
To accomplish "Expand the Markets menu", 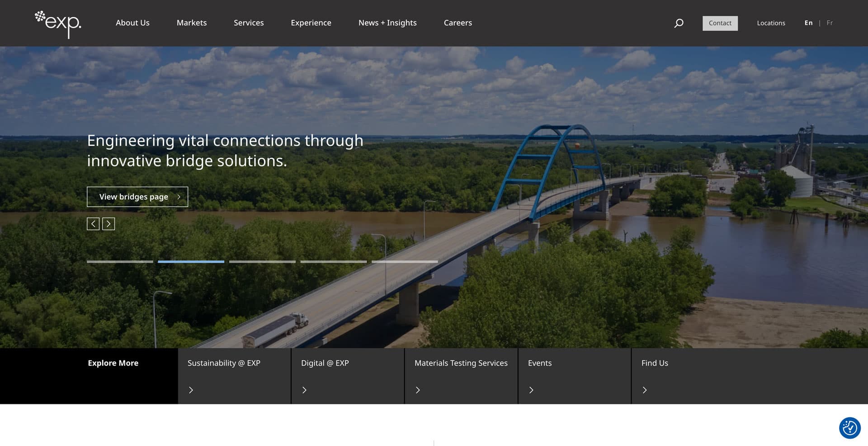I will [x=192, y=23].
